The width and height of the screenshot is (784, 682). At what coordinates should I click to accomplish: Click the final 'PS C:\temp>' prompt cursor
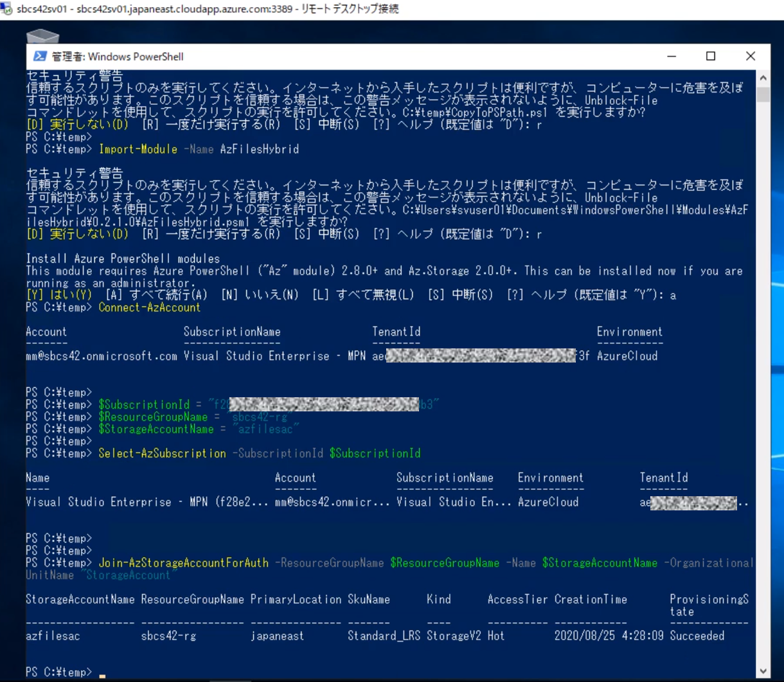(x=102, y=675)
